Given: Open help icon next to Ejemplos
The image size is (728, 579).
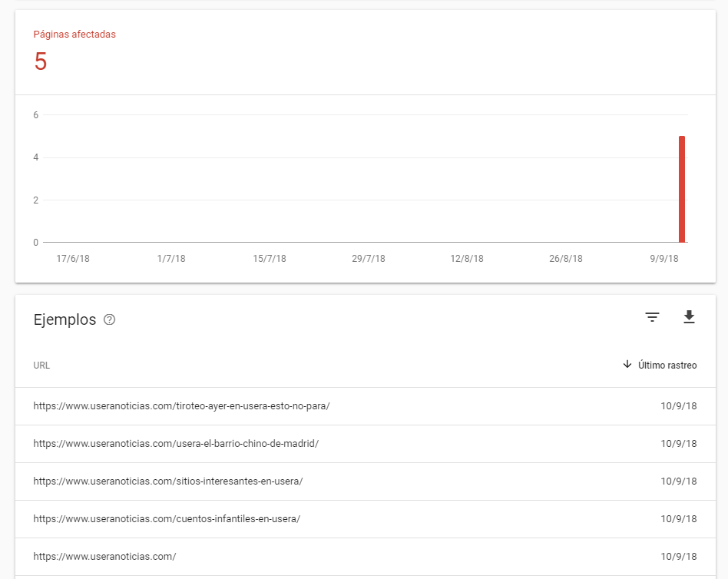Looking at the screenshot, I should [109, 319].
